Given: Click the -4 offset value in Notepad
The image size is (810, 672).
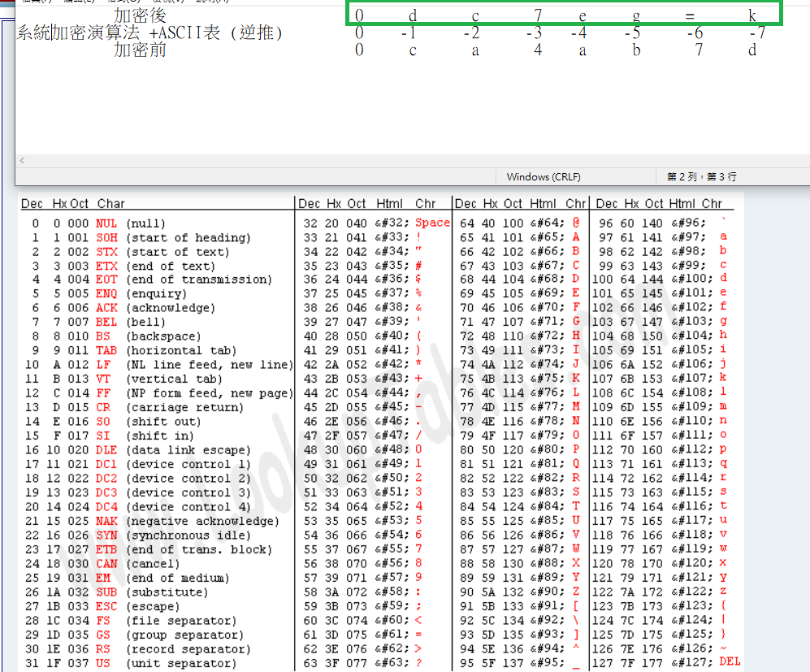Looking at the screenshot, I should coord(579,33).
